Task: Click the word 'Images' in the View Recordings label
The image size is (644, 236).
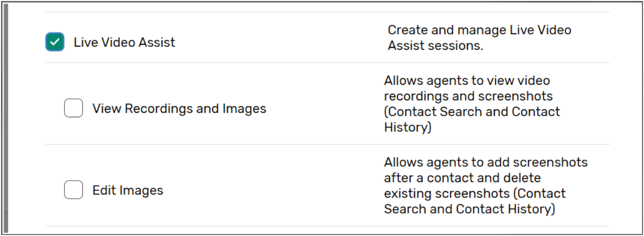Action: pyautogui.click(x=244, y=108)
